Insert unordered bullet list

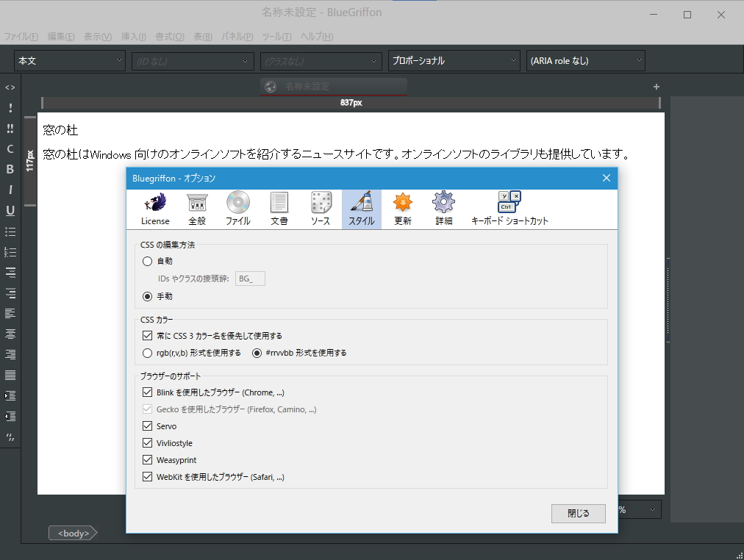click(10, 231)
